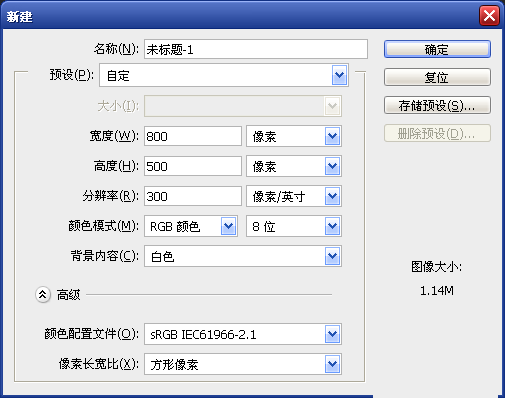The image size is (505, 398).
Task: Open the 背景内容 dropdown showing 白色
Action: pyautogui.click(x=243, y=256)
